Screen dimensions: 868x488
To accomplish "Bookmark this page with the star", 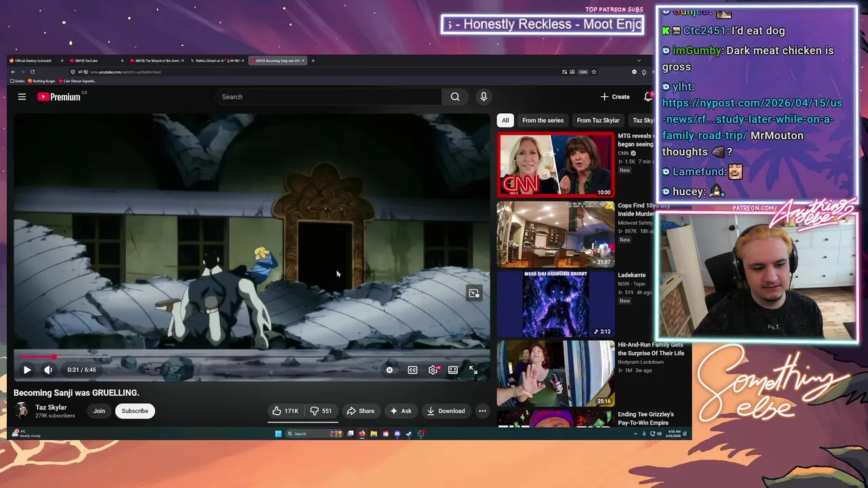I will (x=593, y=72).
